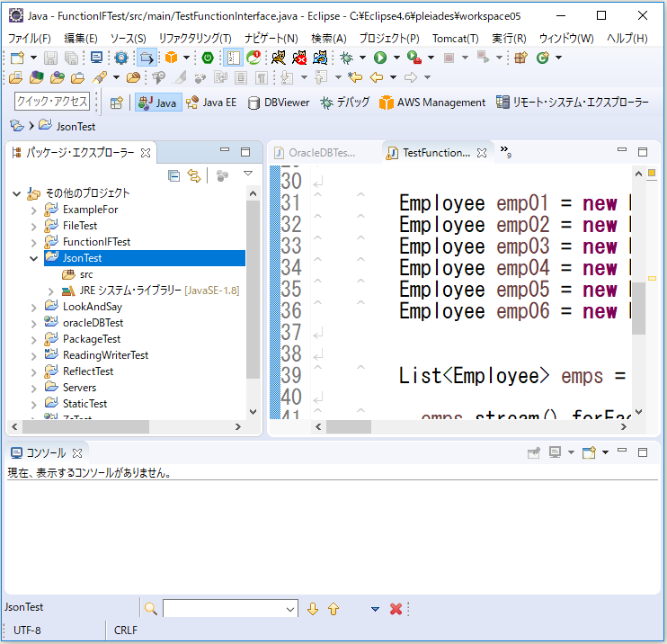Select the oracleDBTest project
This screenshot has height=644, width=667.
click(x=93, y=323)
